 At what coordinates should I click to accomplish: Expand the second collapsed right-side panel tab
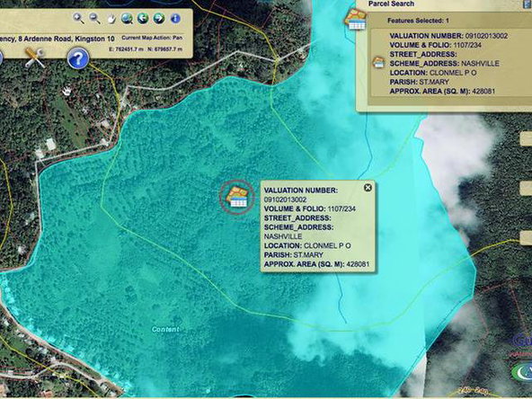526,189
